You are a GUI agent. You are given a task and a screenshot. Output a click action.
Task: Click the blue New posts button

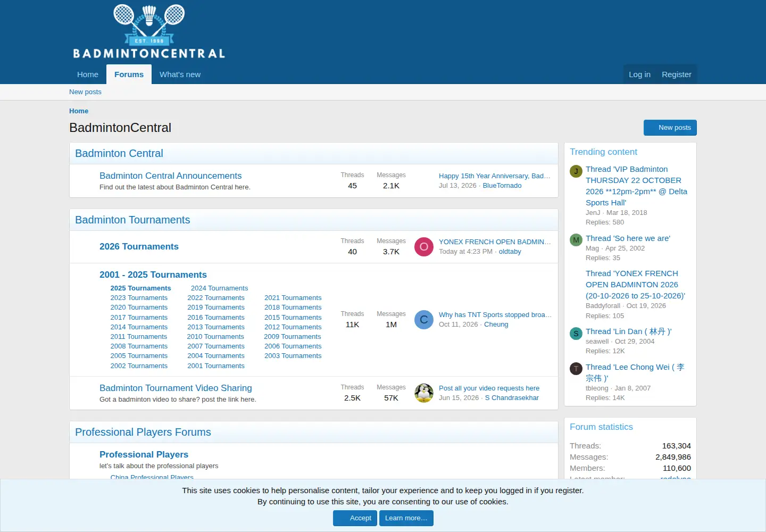tap(670, 128)
